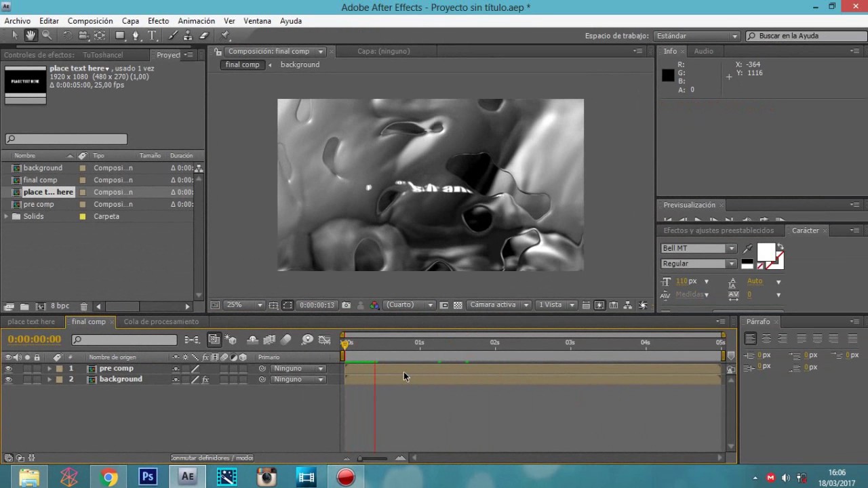
Task: Switch to the place text here timeline tab
Action: point(31,322)
